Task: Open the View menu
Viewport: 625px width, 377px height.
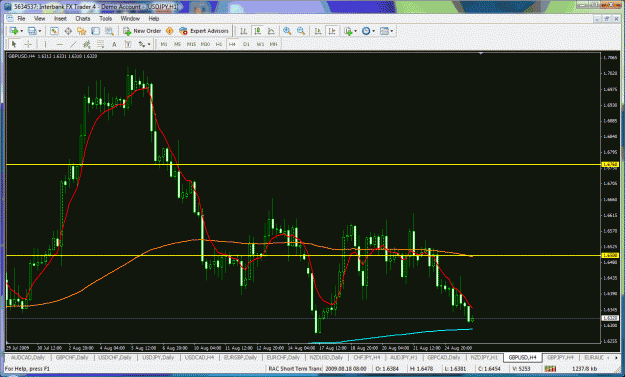Action: tap(39, 19)
